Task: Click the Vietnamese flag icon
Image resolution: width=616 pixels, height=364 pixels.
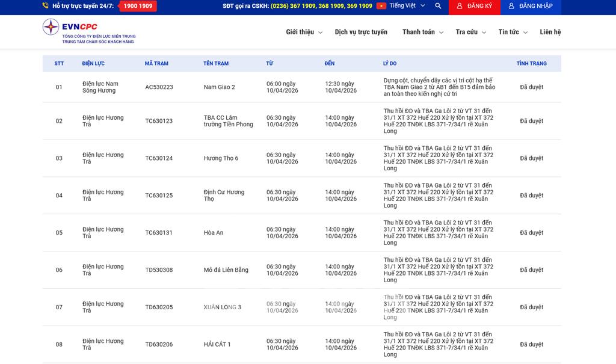Action: click(x=381, y=6)
